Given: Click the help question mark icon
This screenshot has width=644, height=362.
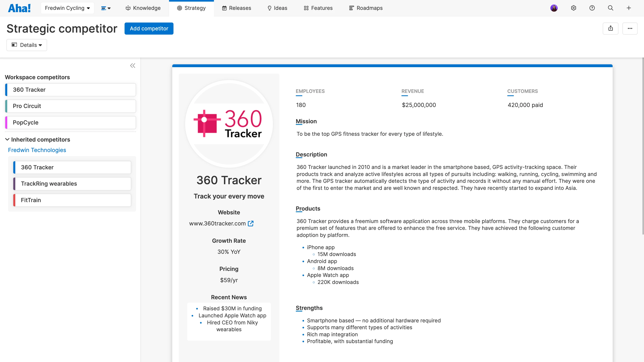Looking at the screenshot, I should tap(592, 8).
